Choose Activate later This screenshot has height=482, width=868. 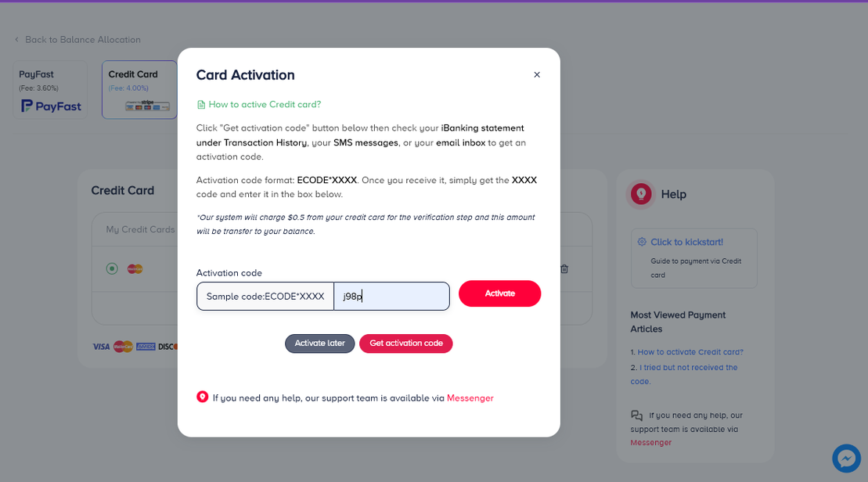(x=319, y=344)
